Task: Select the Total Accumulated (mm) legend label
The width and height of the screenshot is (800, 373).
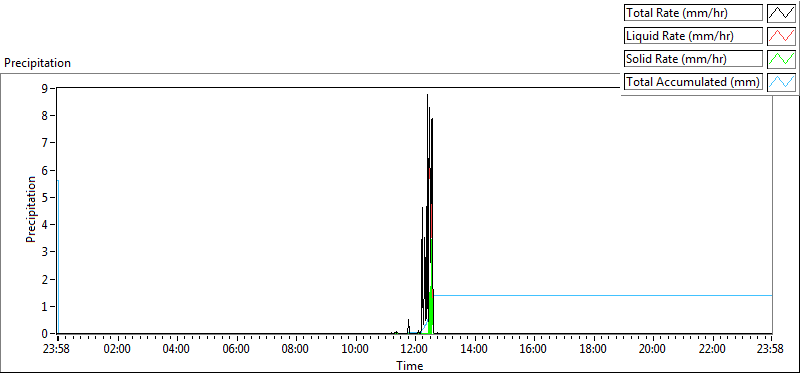Action: click(693, 82)
